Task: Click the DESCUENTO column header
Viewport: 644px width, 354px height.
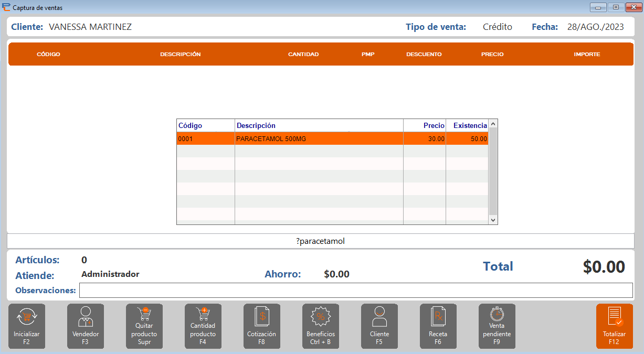Action: [x=424, y=54]
